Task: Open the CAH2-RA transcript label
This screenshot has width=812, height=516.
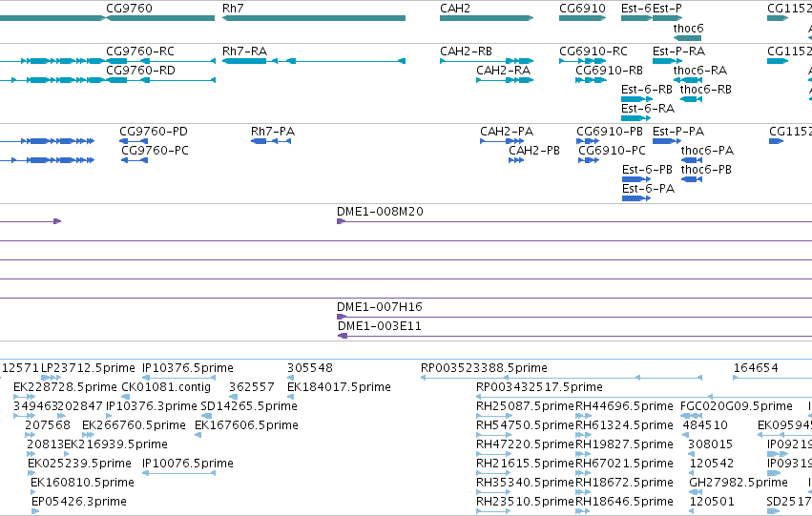Action: [503, 71]
